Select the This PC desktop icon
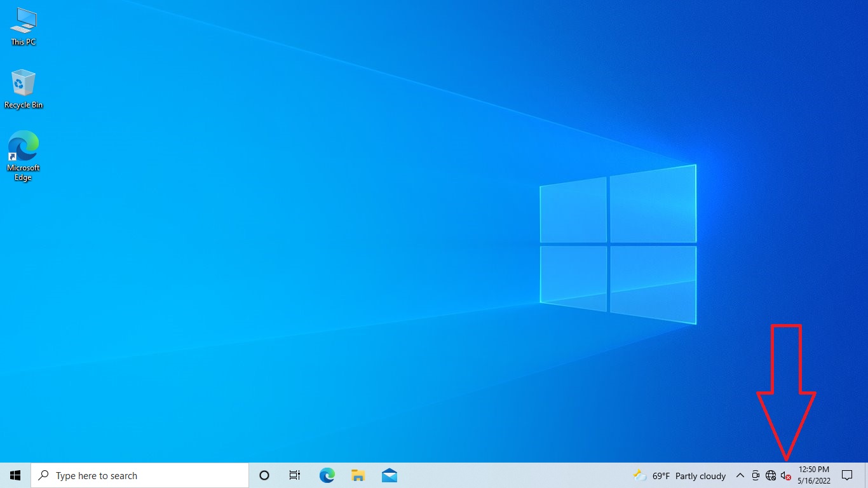This screenshot has width=868, height=488. [x=24, y=27]
